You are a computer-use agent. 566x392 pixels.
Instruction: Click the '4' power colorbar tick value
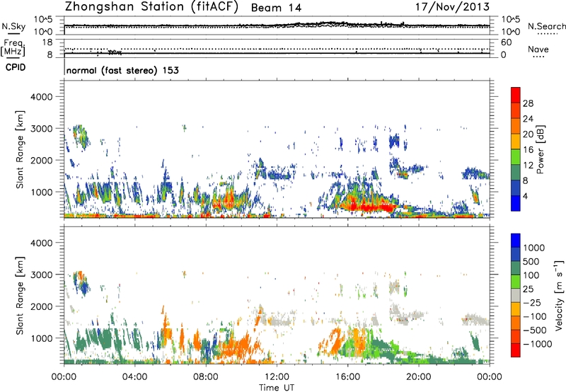[525, 196]
